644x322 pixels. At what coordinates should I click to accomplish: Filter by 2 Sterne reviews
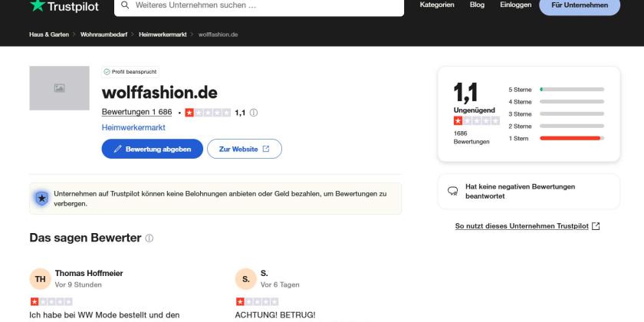pos(556,126)
